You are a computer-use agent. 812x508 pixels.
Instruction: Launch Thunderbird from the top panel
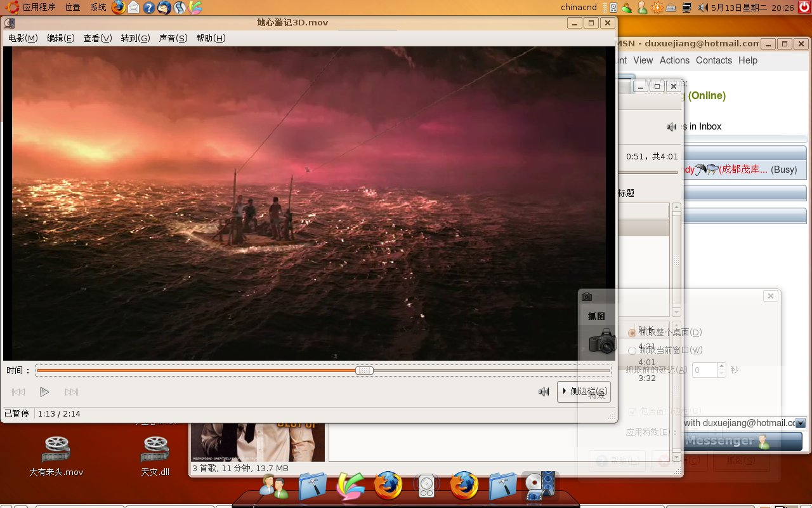[x=164, y=8]
